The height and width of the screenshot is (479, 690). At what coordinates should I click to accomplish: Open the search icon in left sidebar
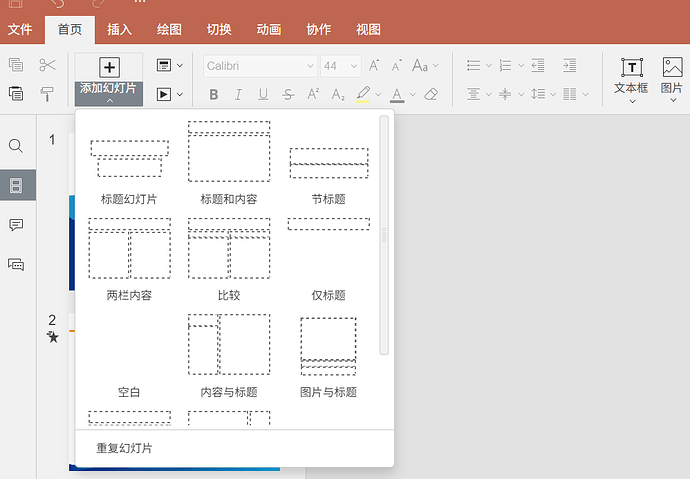pyautogui.click(x=16, y=146)
